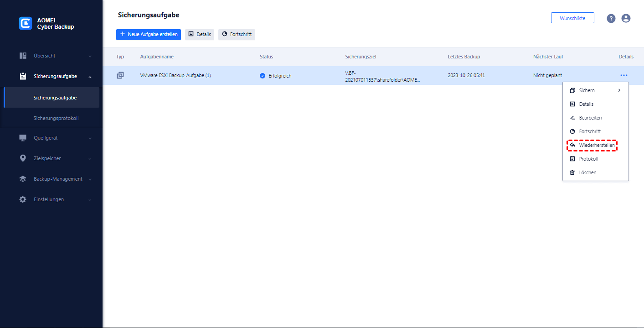Click the Zielspeicher sidebar label
The height and width of the screenshot is (328, 644).
(x=47, y=158)
